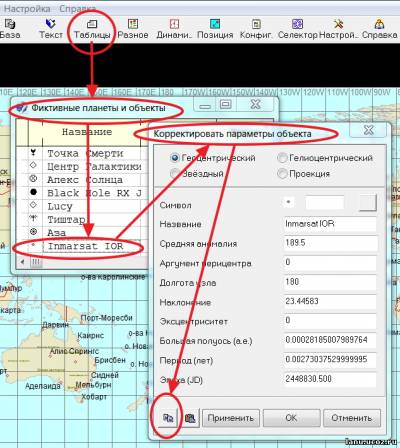The width and height of the screenshot is (400, 448).
Task: Click the Наклонение input field
Action: pyautogui.click(x=330, y=302)
